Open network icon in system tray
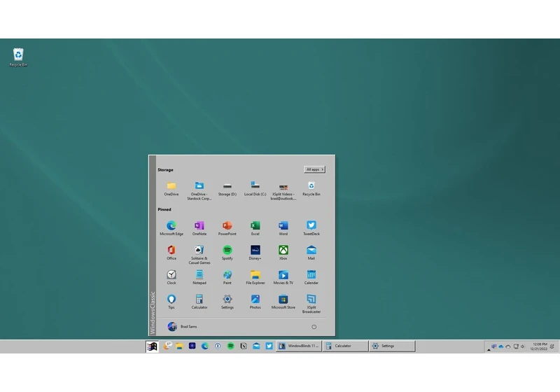This screenshot has width=560, height=392. 516,346
